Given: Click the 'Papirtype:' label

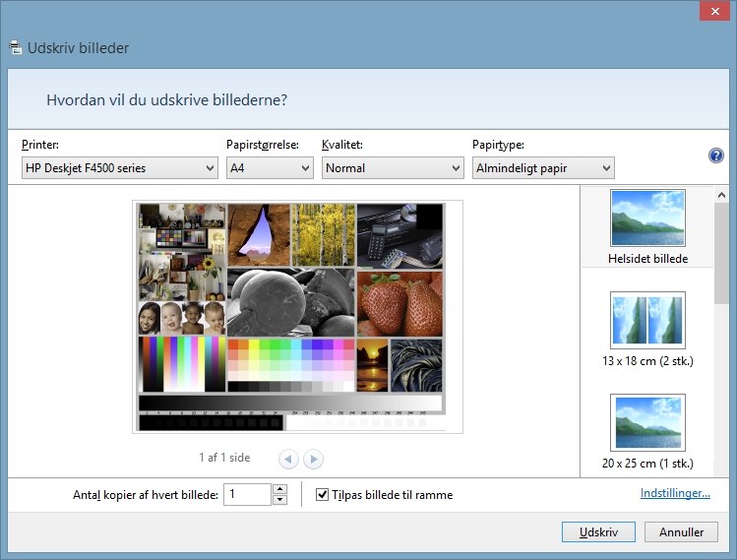Looking at the screenshot, I should click(x=498, y=145).
